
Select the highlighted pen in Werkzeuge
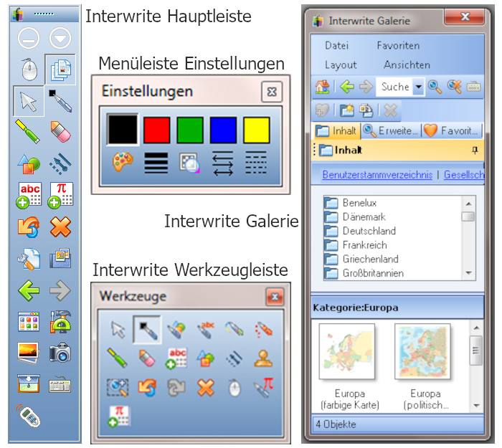[x=147, y=330]
